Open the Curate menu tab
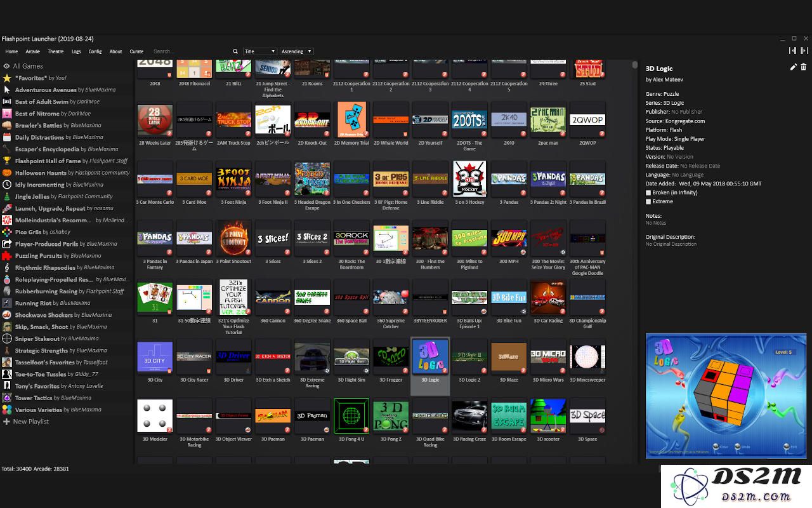 tap(136, 51)
